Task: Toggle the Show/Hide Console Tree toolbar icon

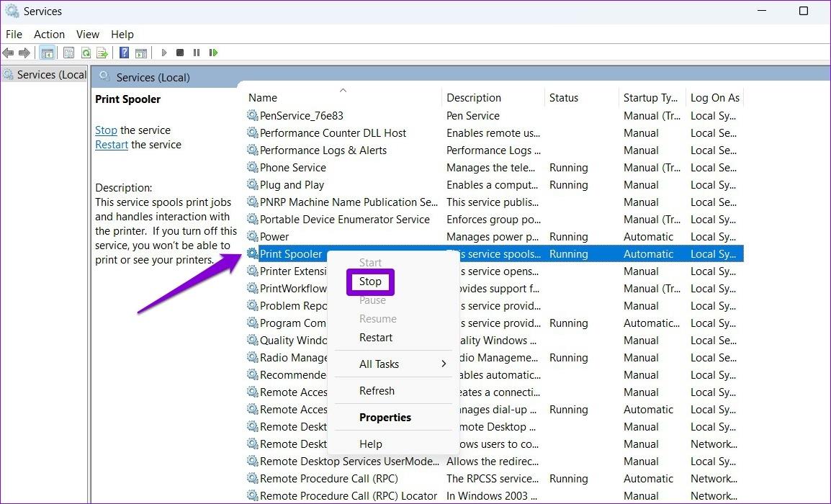Action: [48, 52]
